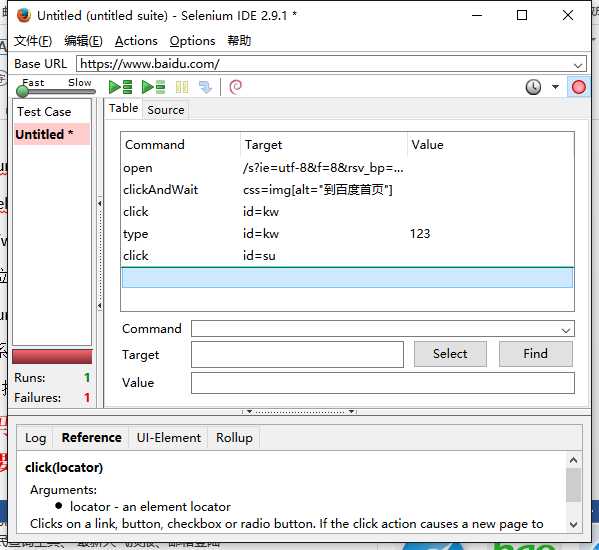The width and height of the screenshot is (599, 550).
Task: Open the Rollup tab
Action: (234, 438)
